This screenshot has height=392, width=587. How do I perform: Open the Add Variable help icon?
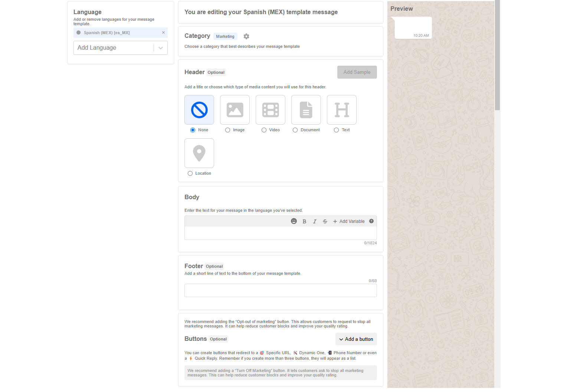(x=371, y=221)
